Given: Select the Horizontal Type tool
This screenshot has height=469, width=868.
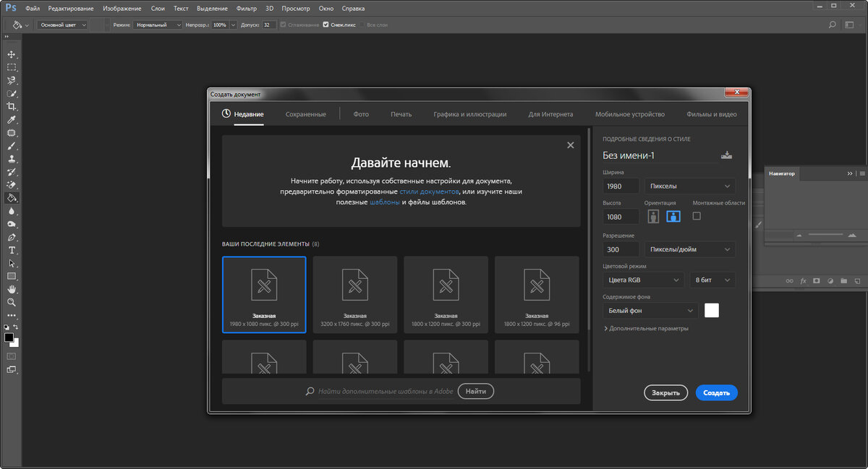Looking at the screenshot, I should (x=12, y=250).
